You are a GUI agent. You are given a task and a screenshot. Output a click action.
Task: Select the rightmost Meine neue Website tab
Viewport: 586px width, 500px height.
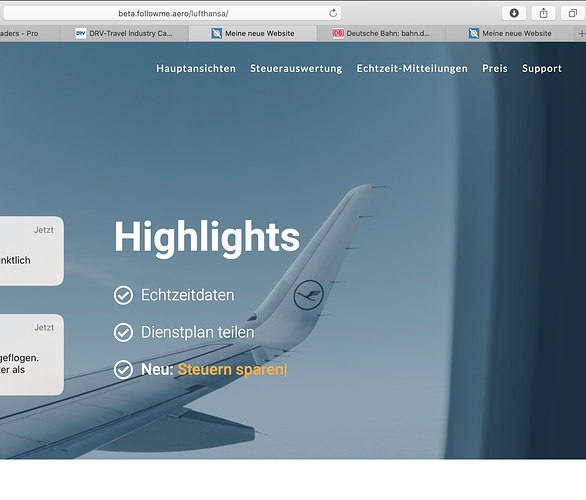pos(510,34)
